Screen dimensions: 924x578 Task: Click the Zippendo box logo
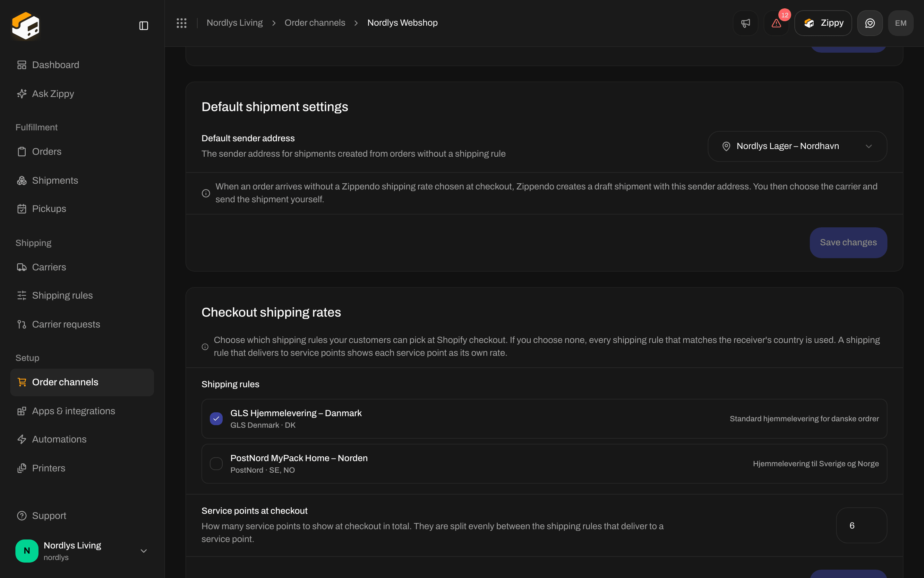point(26,25)
